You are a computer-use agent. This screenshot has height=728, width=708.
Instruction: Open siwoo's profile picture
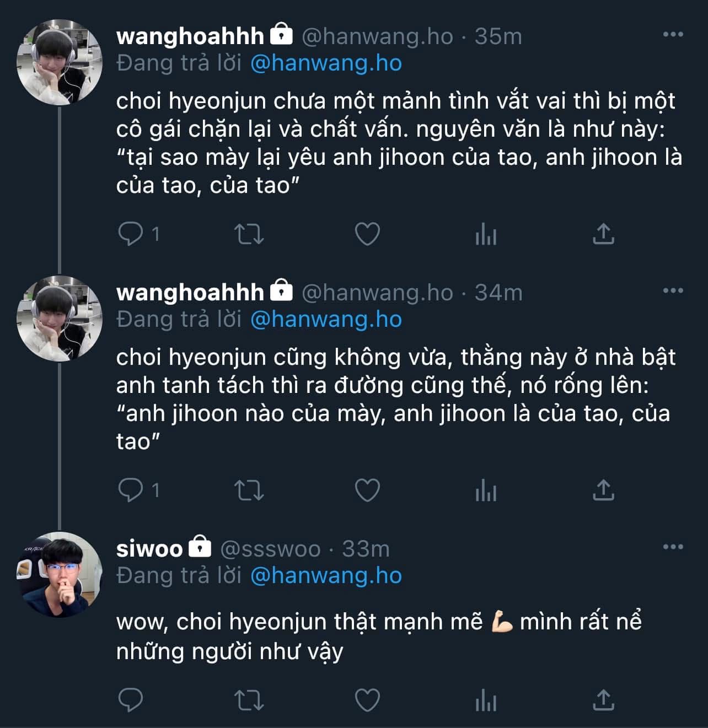(x=60, y=574)
